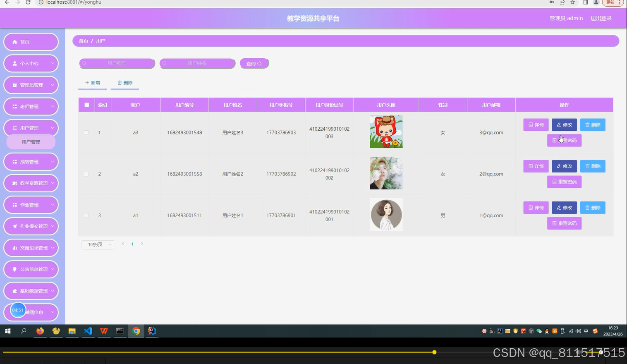Image resolution: width=627 pixels, height=364 pixels.
Task: Click the paper plane icon beside 作业提交管理
Action: (x=15, y=226)
